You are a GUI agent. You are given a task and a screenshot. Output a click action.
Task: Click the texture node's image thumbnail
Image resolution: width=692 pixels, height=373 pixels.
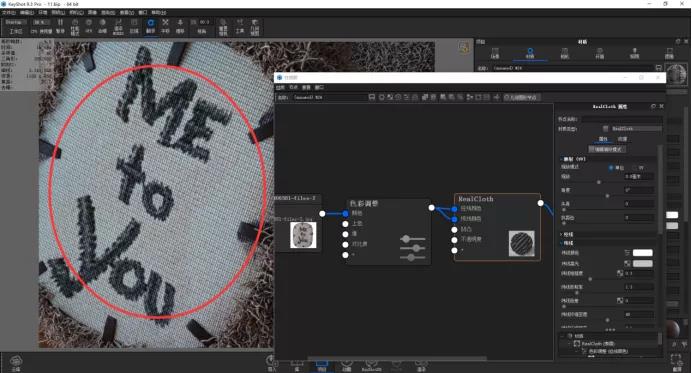tap(303, 235)
